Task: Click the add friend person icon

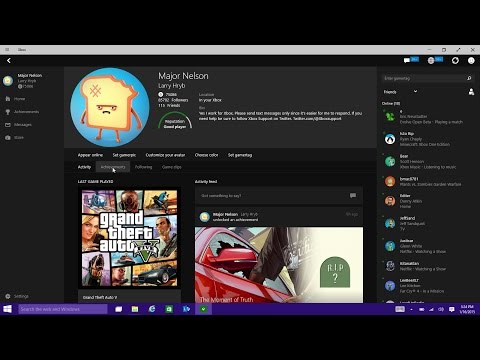Action: coord(471,92)
